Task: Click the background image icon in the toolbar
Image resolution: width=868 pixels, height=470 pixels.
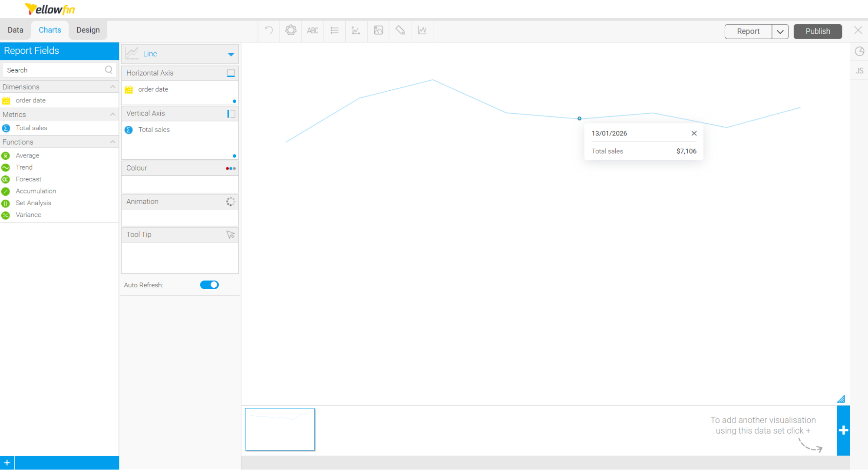Action: [378, 30]
